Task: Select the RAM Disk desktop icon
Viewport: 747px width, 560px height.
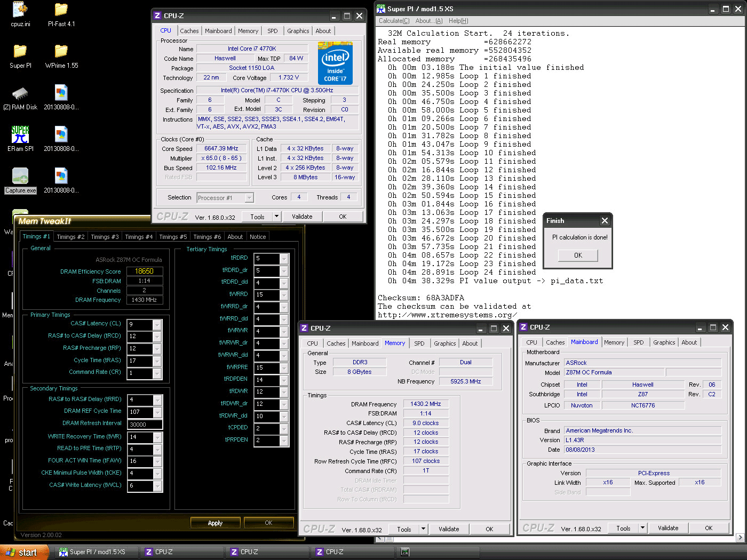Action: coord(20,94)
